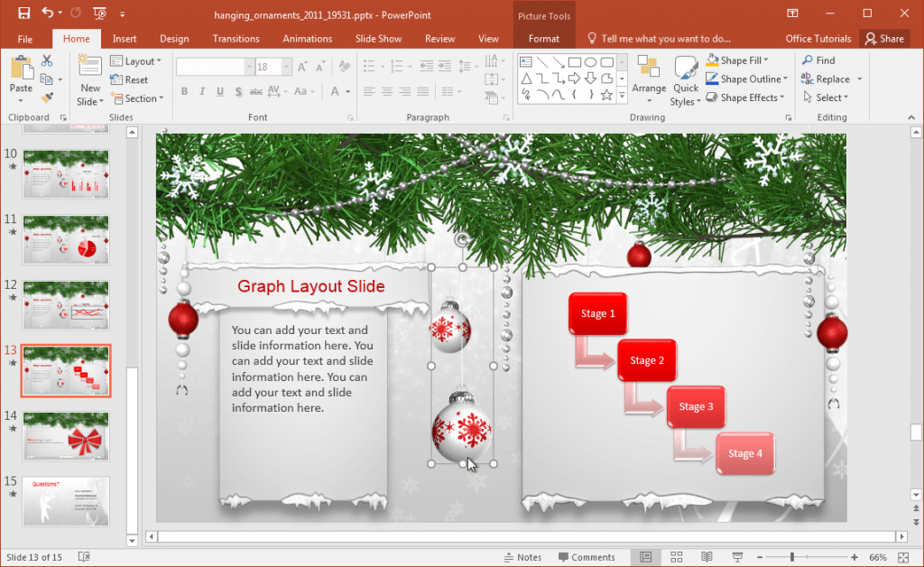Viewport: 924px width, 567px height.
Task: Open the Transitions ribbon tab
Action: pos(236,39)
